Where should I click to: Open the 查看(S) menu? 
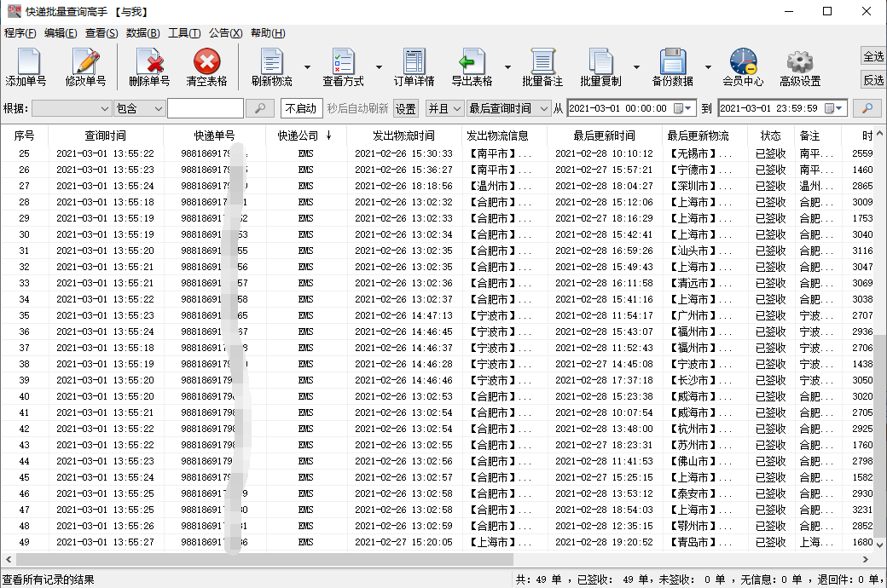[101, 32]
